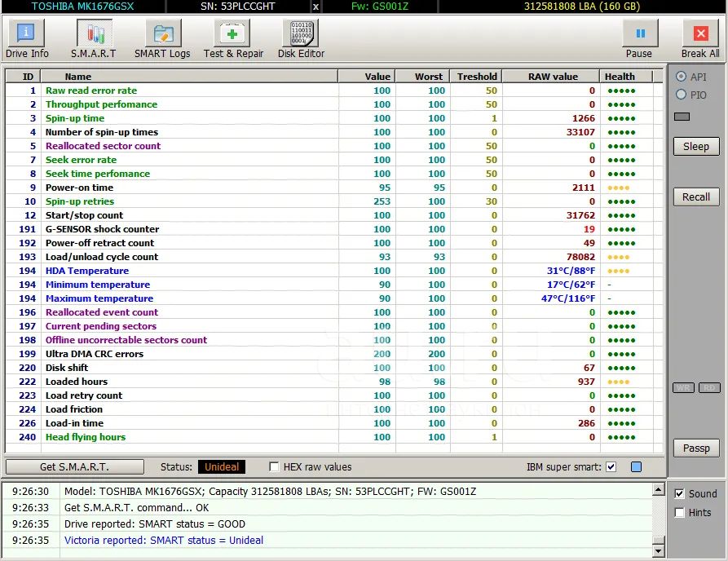Select Offline uncorrectable sectors count row

333,340
